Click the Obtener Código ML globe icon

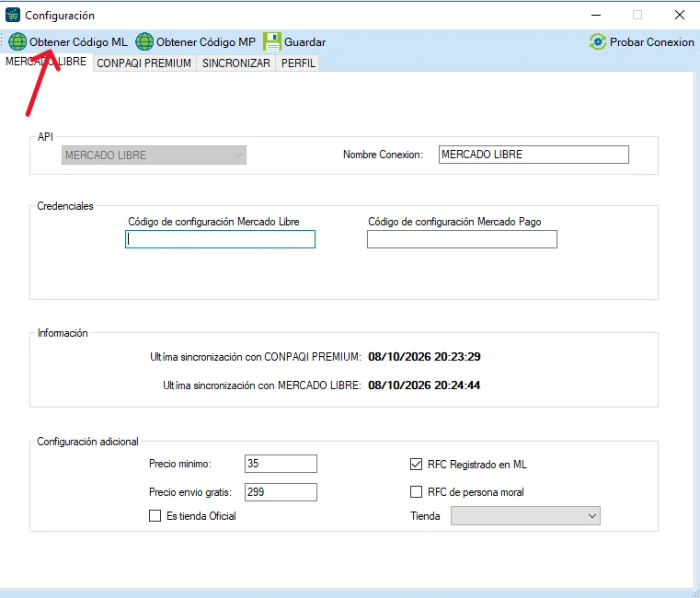17,41
